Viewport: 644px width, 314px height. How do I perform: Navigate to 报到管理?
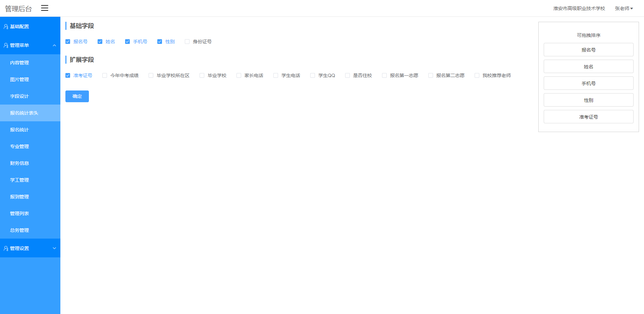click(x=30, y=197)
